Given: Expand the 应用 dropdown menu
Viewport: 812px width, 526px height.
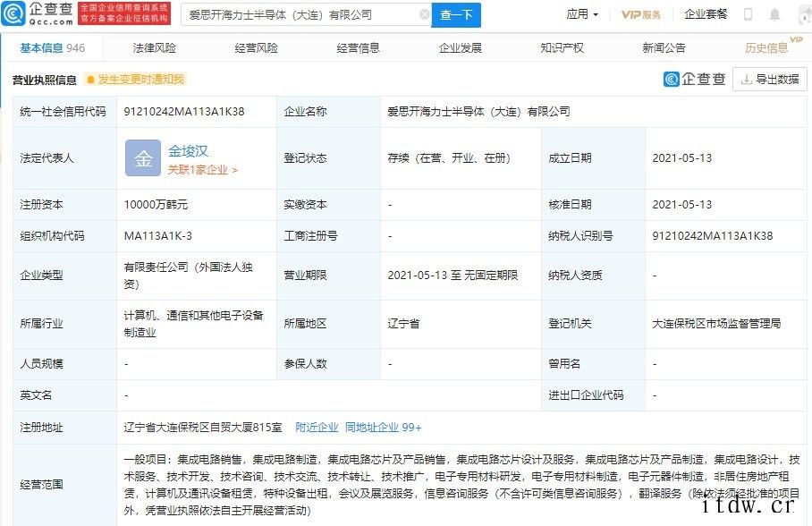Looking at the screenshot, I should point(582,14).
